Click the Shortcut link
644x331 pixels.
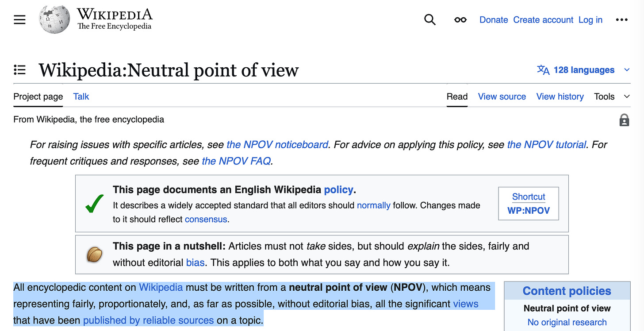click(529, 197)
